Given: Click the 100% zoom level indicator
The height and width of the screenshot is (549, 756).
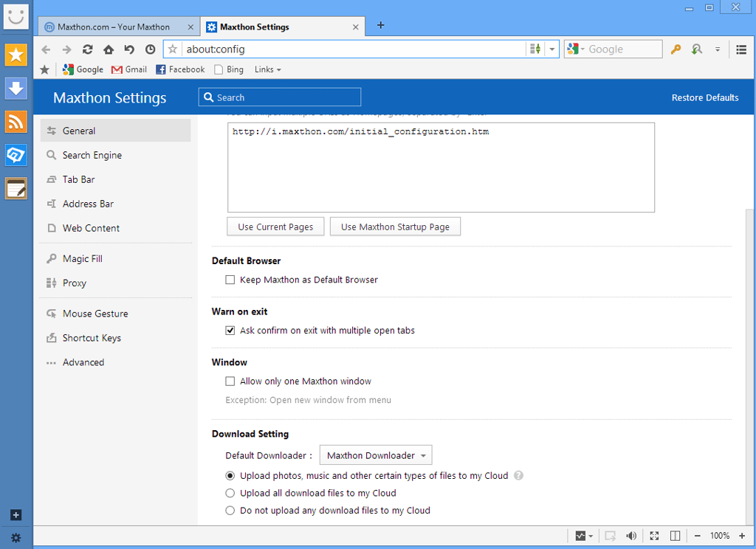Looking at the screenshot, I should pos(719,536).
